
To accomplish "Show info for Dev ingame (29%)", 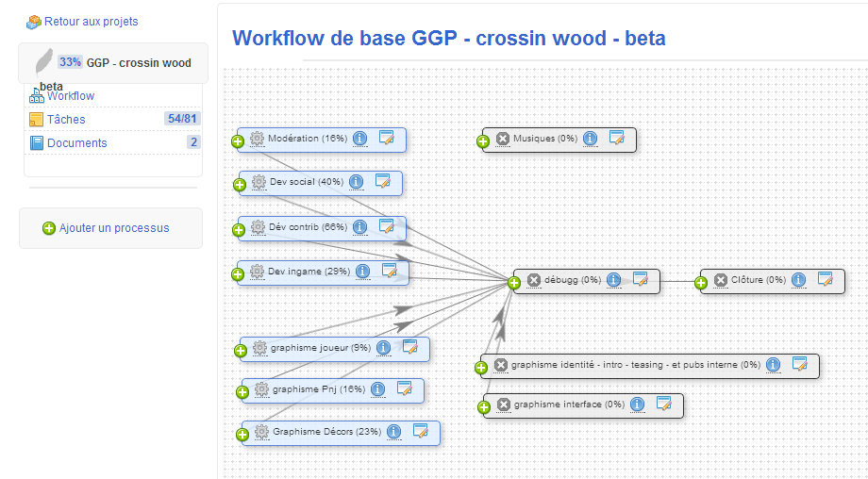I will coord(362,271).
